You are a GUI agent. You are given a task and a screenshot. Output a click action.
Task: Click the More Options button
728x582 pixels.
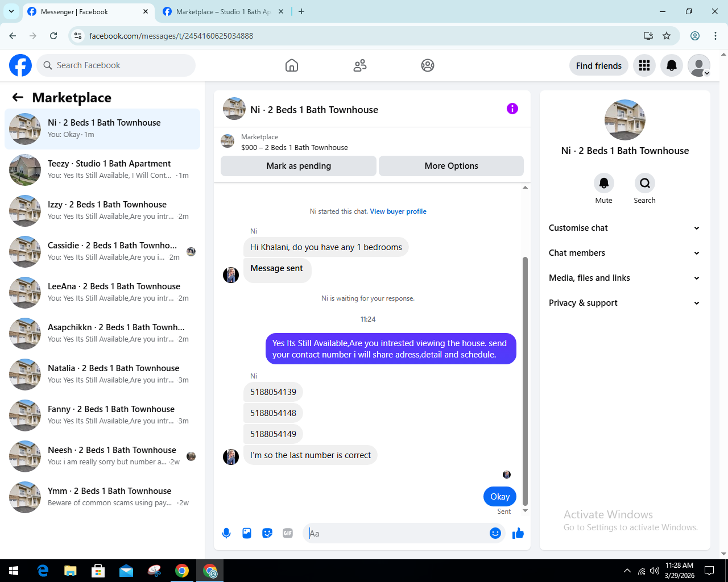click(451, 166)
